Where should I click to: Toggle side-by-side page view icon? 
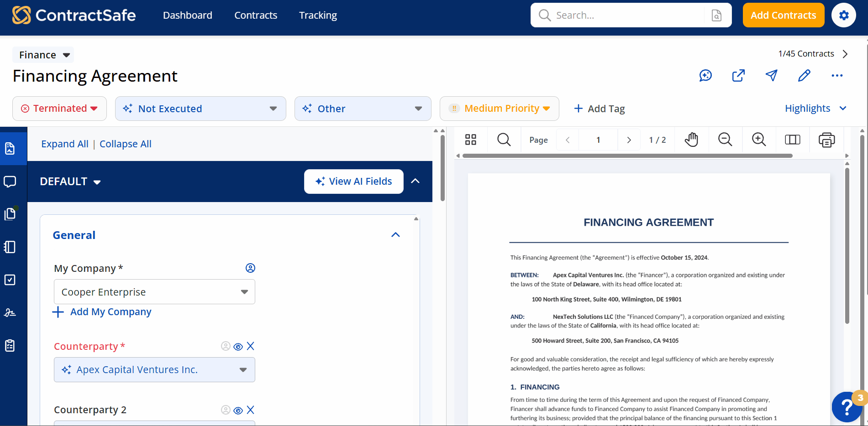pyautogui.click(x=793, y=140)
